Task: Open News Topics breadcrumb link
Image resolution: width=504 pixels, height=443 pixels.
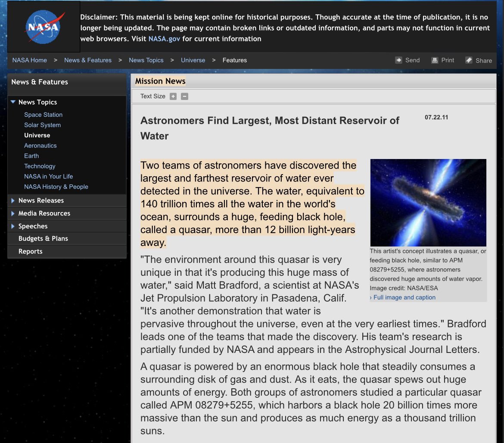Action: pos(146,60)
